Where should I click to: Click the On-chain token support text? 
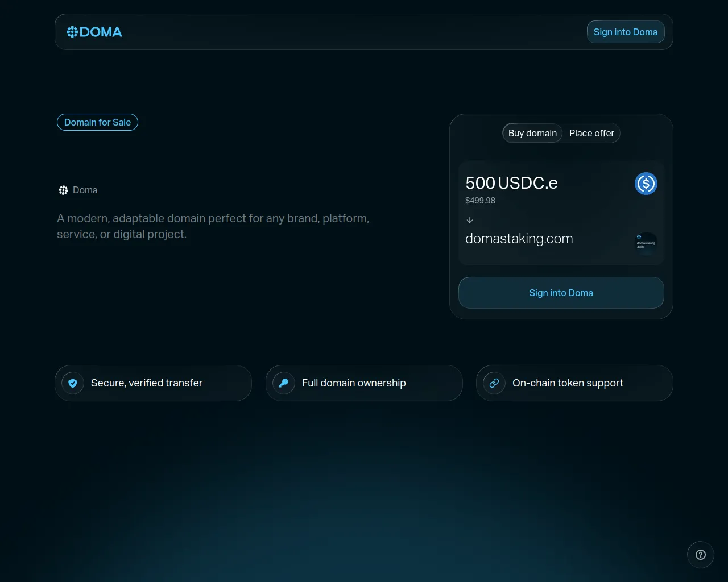[568, 383]
